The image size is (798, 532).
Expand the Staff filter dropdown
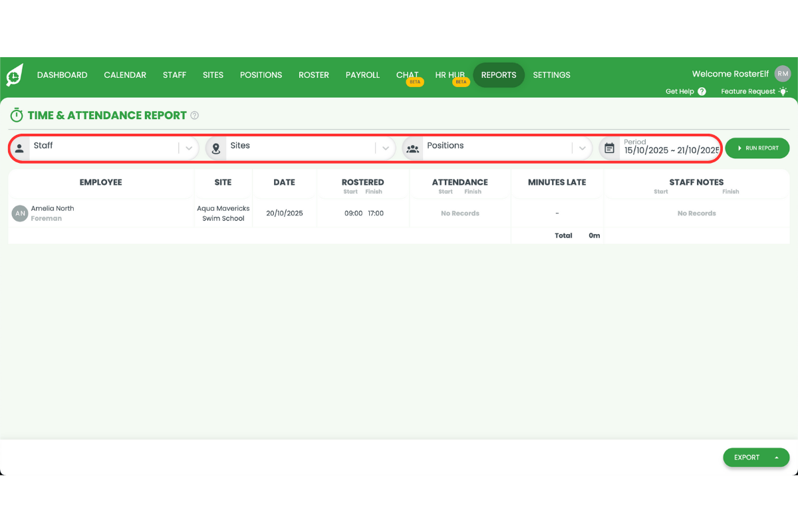point(188,148)
